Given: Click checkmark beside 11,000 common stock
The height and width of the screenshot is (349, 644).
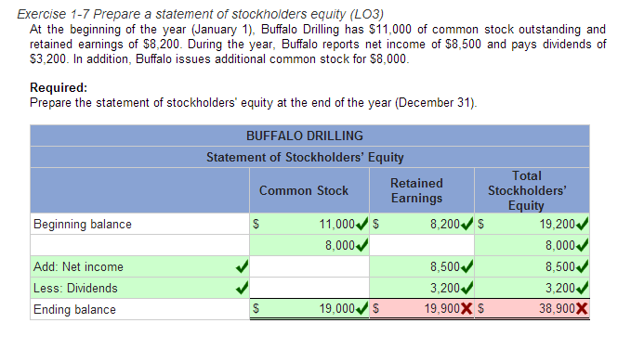Looking at the screenshot, I should click(361, 224).
